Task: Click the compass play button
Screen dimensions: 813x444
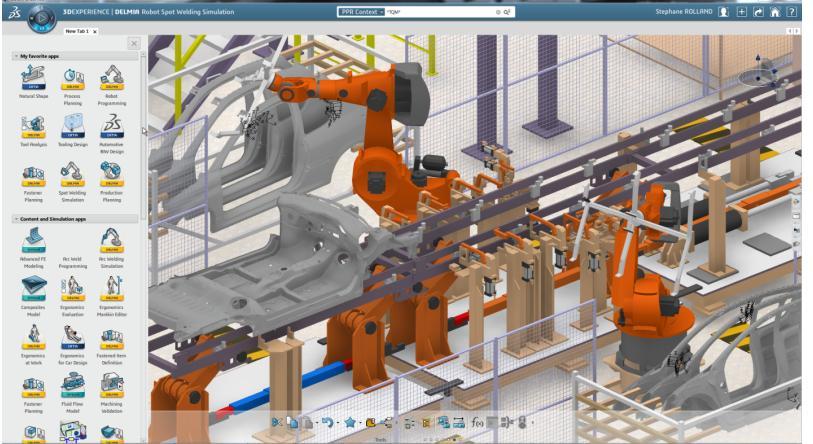Action: click(42, 19)
